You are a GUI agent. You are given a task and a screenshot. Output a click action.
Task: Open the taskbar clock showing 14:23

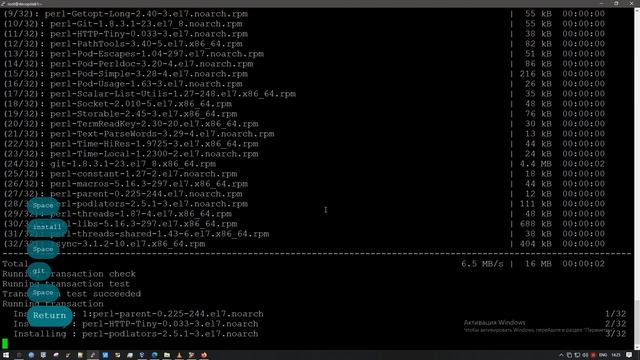tap(616, 355)
